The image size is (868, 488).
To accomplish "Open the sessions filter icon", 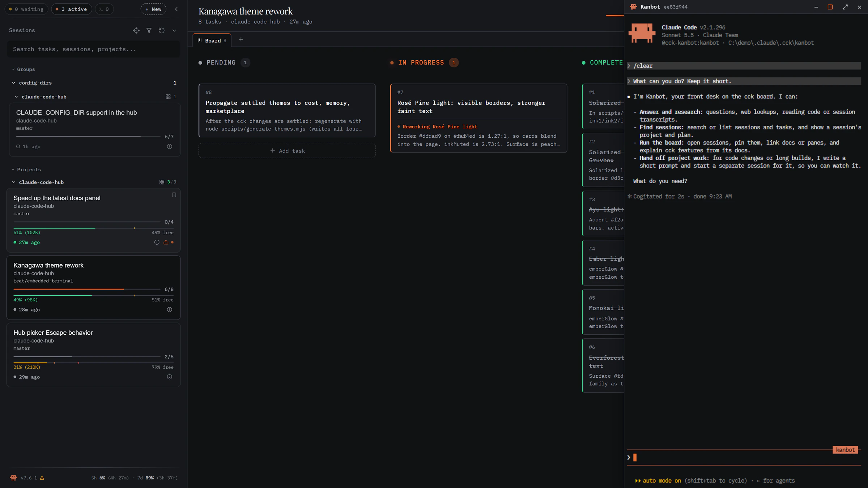I will (x=149, y=30).
